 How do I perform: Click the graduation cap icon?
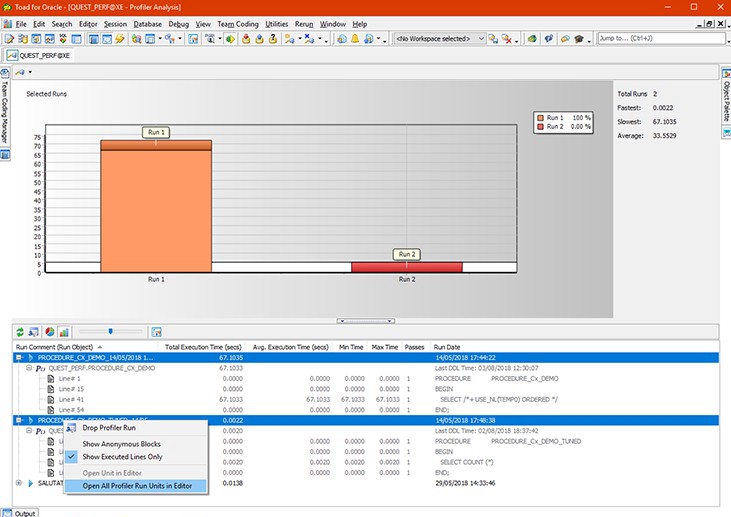pos(579,39)
